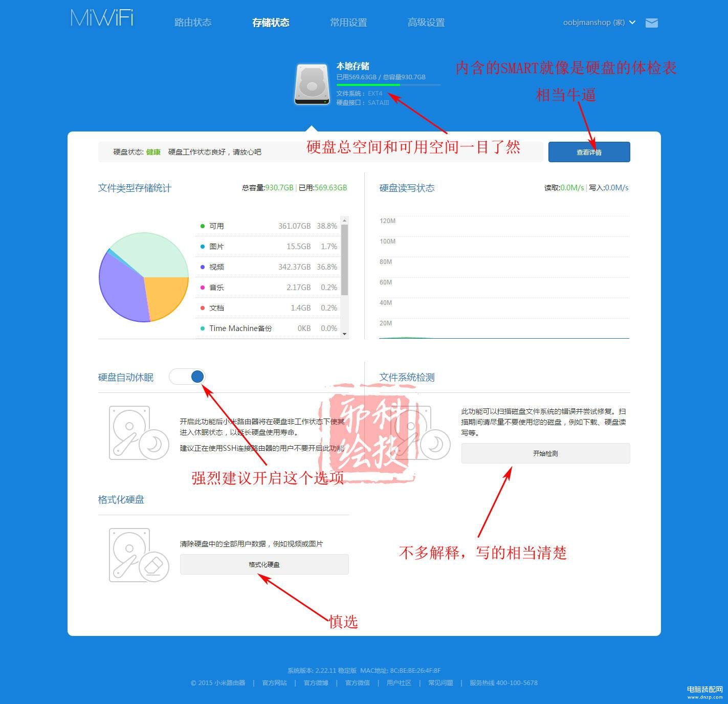Select the 图片 row in file list
This screenshot has height=704, width=728.
[x=268, y=246]
